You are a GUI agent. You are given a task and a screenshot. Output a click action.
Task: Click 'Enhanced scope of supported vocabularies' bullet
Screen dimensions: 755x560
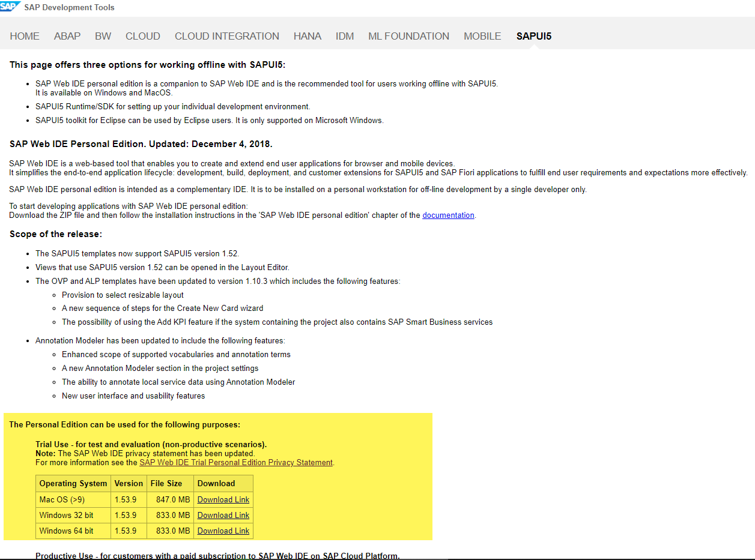pyautogui.click(x=176, y=354)
